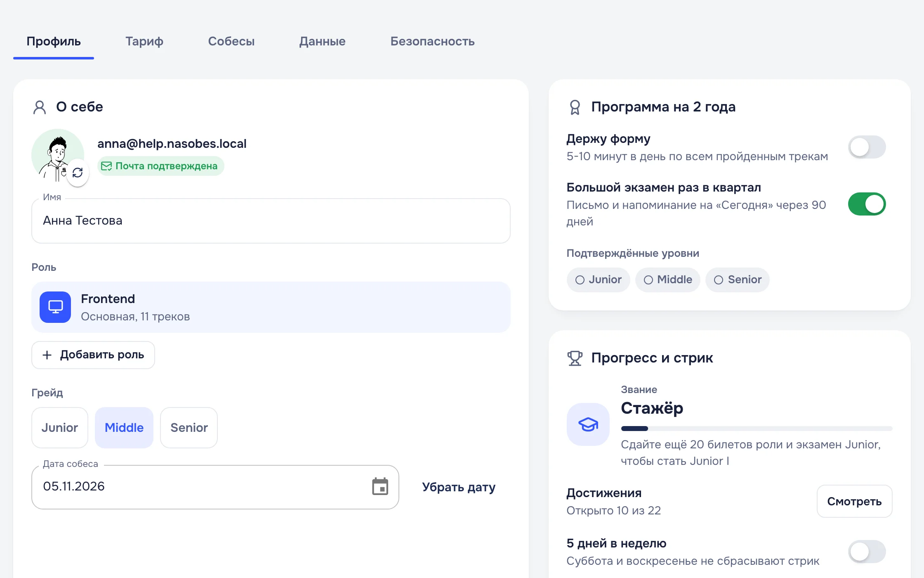Select the Frontend role card
This screenshot has height=578, width=924.
(271, 307)
